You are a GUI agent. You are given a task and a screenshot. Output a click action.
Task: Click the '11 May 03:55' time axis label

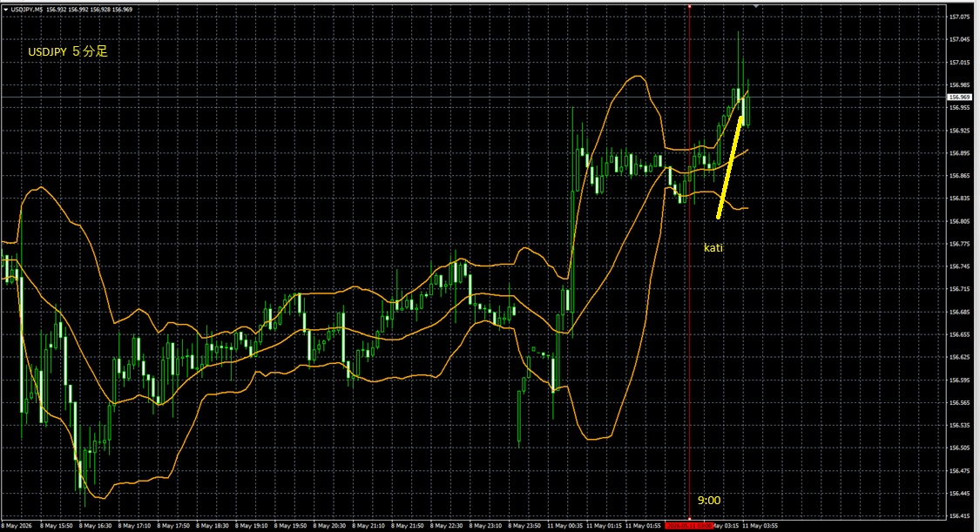coord(760,526)
